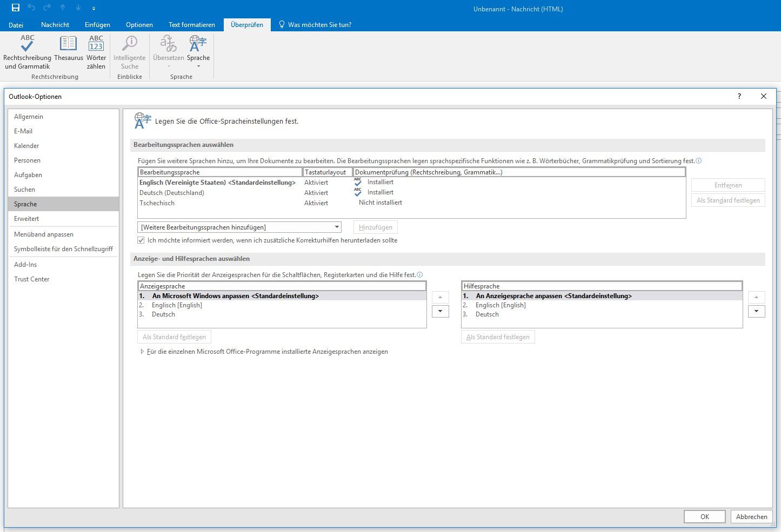Viewport: 781px width, 532px height.
Task: Click Als Standard festlegen under Hilfesprache
Action: (498, 337)
